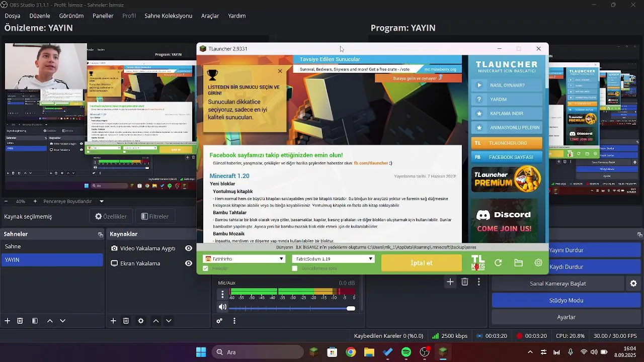Move the source down with the Kaynaklar down arrow
This screenshot has height=362, width=644.
169,321
